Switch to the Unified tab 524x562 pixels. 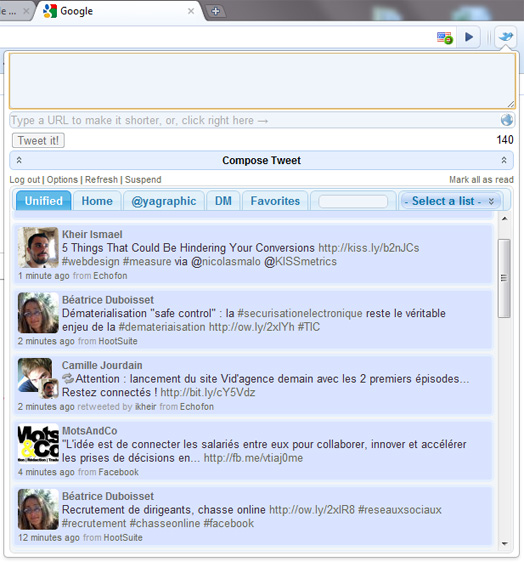click(x=44, y=201)
